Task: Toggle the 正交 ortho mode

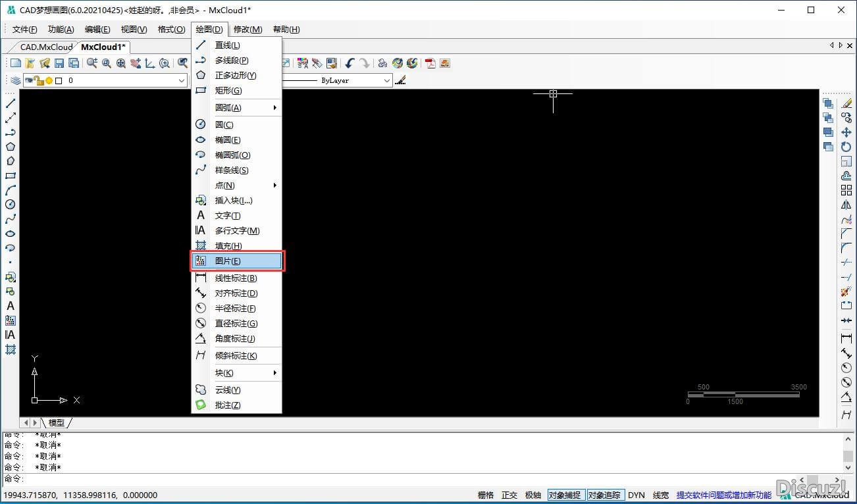Action: click(x=509, y=495)
